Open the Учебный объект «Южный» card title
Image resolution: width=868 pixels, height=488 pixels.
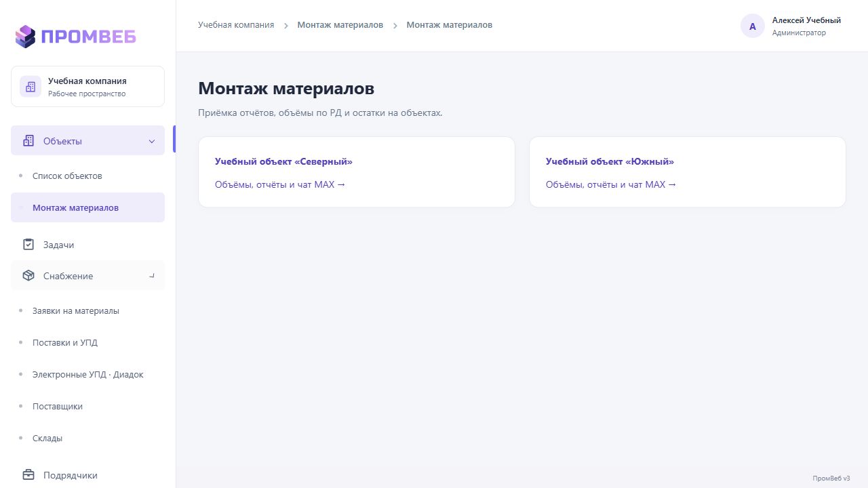pyautogui.click(x=610, y=162)
